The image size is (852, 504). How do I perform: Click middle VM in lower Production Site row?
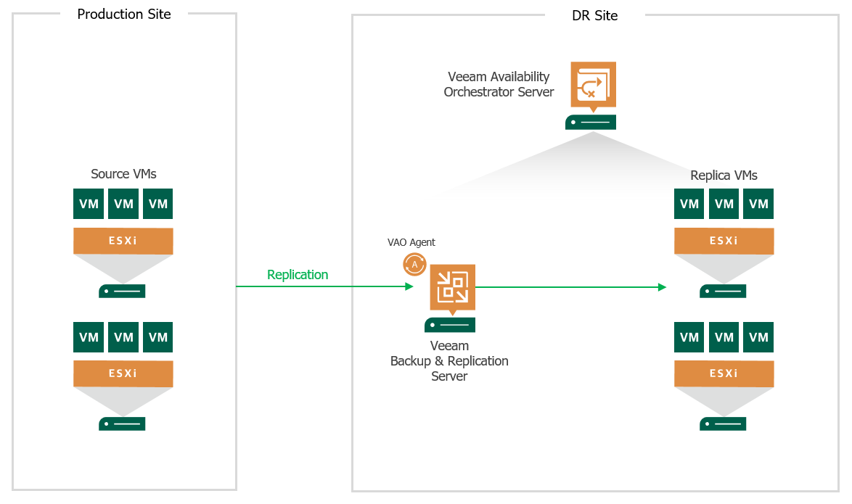[123, 337]
